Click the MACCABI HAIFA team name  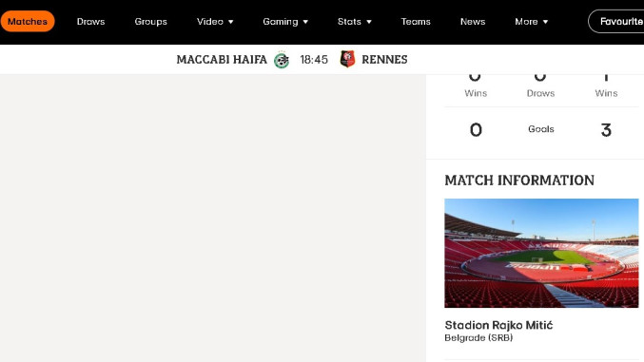222,60
